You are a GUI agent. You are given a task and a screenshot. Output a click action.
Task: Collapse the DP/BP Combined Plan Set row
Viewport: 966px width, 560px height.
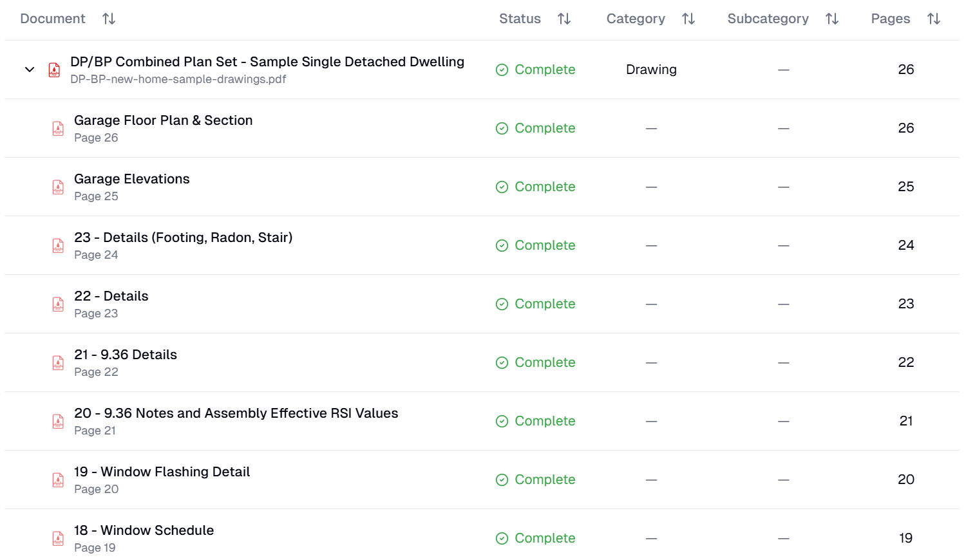point(30,70)
